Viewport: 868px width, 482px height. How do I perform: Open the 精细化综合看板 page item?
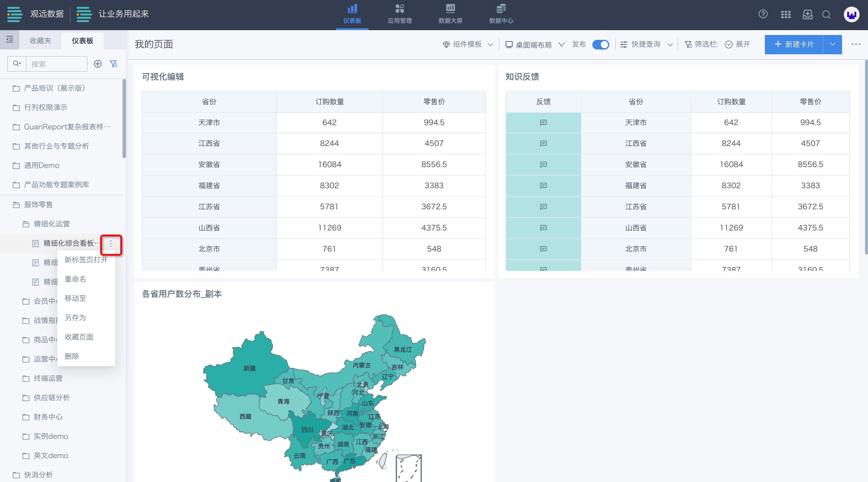pyautogui.click(x=67, y=243)
